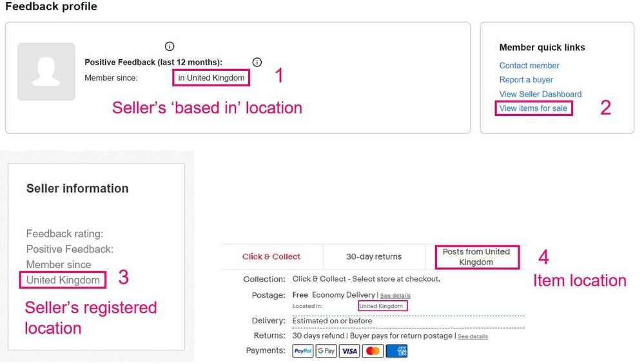Screen dimensions: 644x364
Task: Click the Report a buyer link
Action: click(526, 80)
